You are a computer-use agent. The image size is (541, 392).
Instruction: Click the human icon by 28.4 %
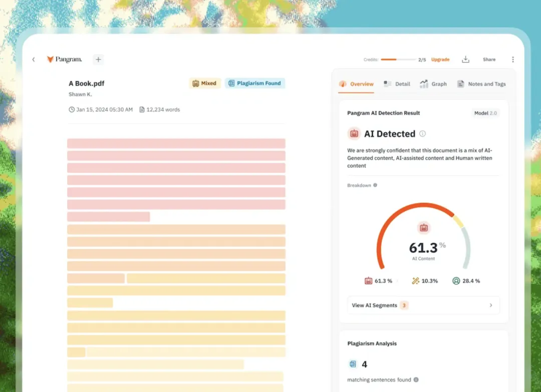(456, 281)
